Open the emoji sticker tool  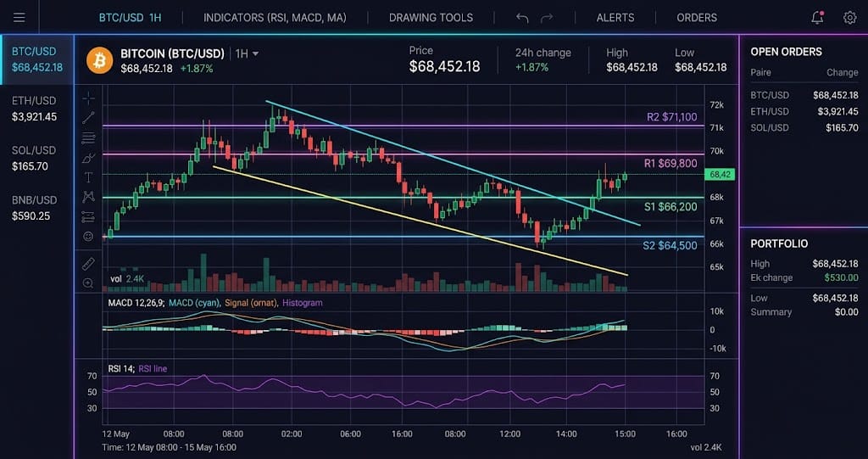point(88,236)
